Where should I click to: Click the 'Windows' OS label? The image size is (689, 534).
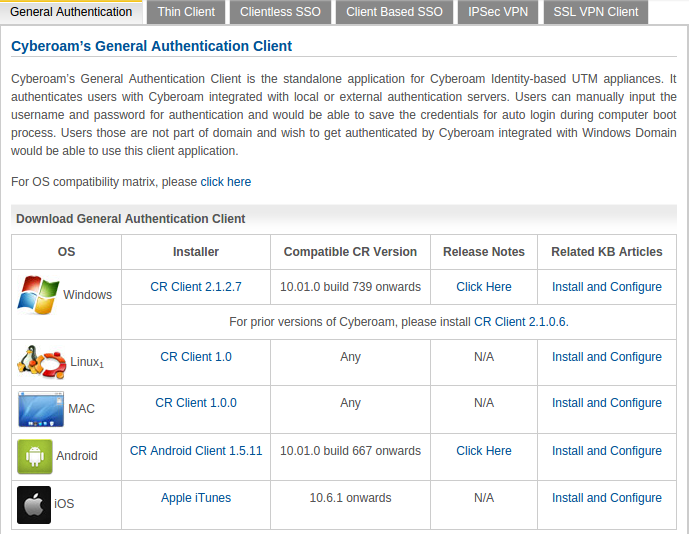click(x=87, y=295)
